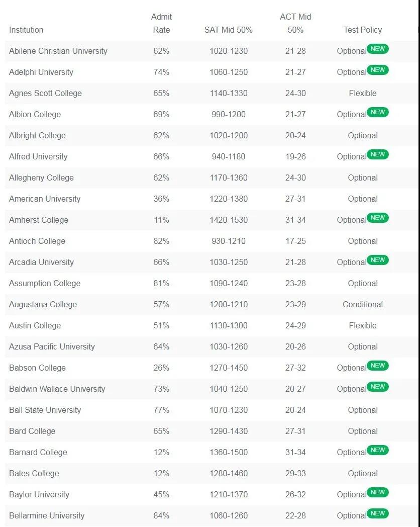This screenshot has height=527, width=420.
Task: Select Augustana College row name
Action: [x=43, y=305]
